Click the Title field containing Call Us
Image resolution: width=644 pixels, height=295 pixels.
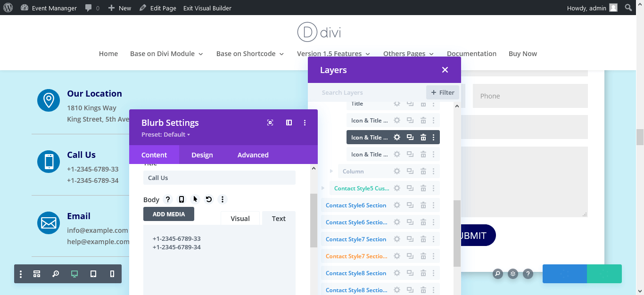point(219,178)
